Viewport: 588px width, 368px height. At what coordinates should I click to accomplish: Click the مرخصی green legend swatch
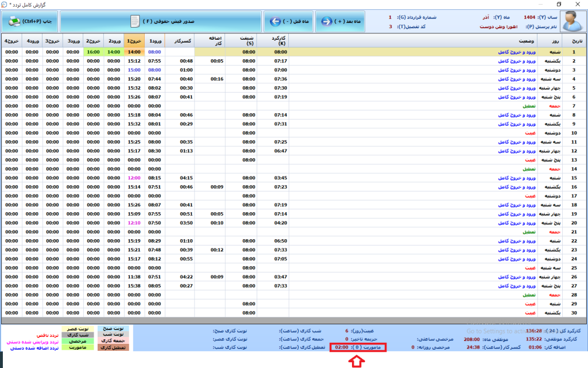pos(77,340)
